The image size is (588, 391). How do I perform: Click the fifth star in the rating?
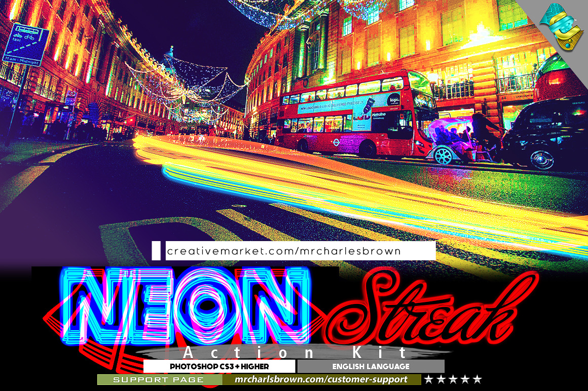click(x=476, y=379)
